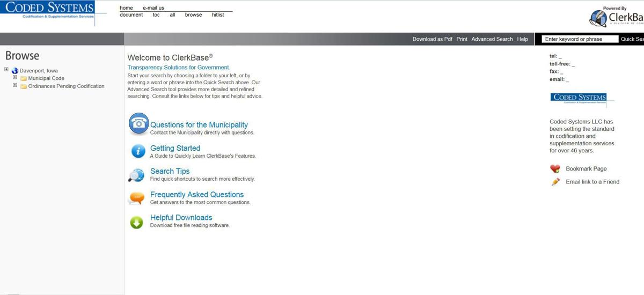Switch to the document view
The width and height of the screenshot is (644, 295).
(x=131, y=15)
